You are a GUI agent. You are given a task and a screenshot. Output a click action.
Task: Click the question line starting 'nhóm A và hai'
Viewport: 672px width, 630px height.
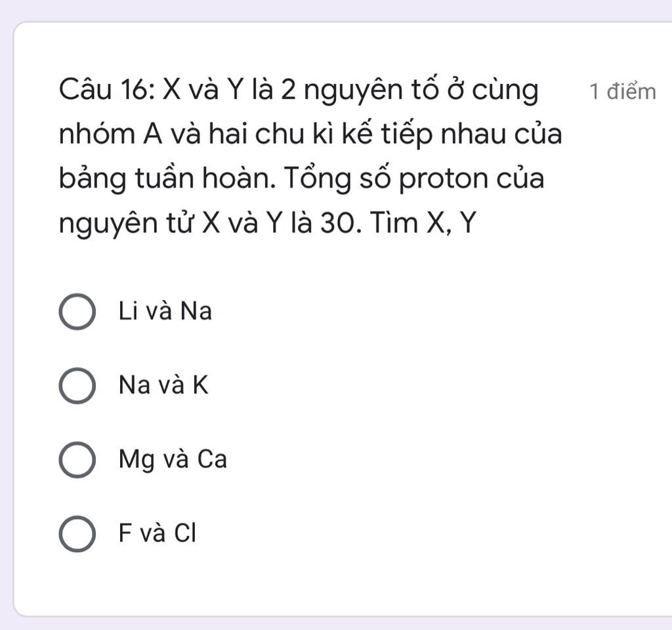coord(310,134)
